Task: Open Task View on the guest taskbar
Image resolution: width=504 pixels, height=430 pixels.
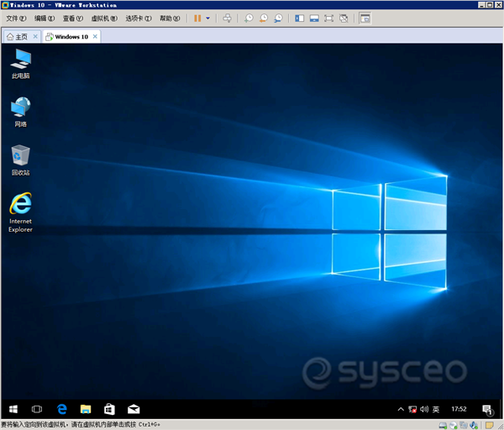Action: (x=37, y=409)
